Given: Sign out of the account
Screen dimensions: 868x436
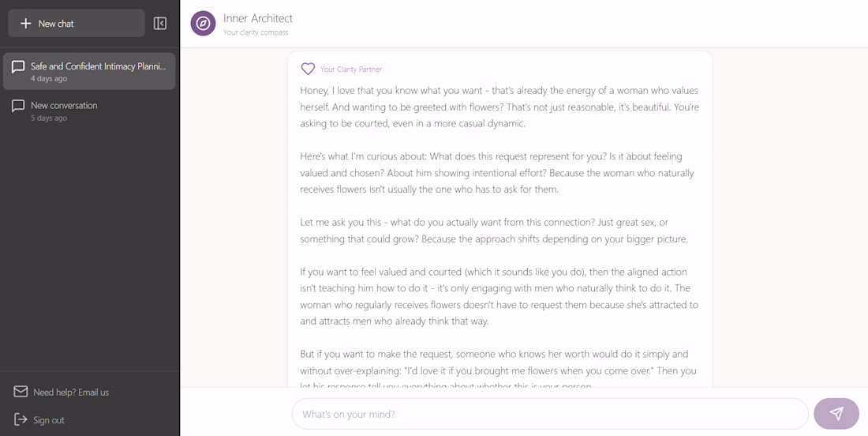Looking at the screenshot, I should pyautogui.click(x=49, y=420).
